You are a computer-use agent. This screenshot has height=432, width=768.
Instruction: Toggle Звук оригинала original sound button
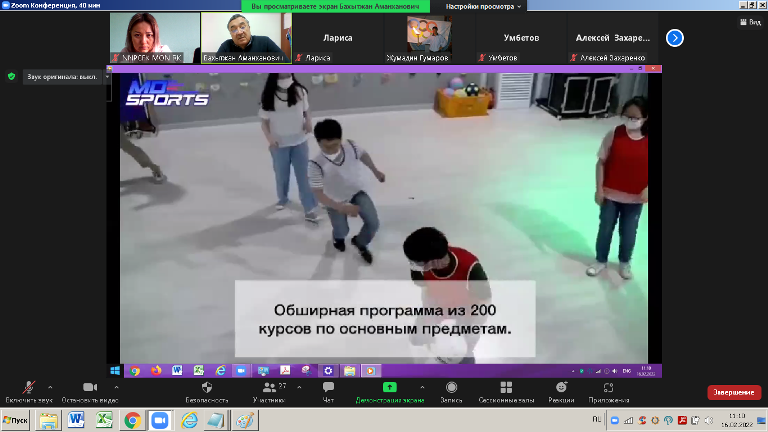coord(62,77)
